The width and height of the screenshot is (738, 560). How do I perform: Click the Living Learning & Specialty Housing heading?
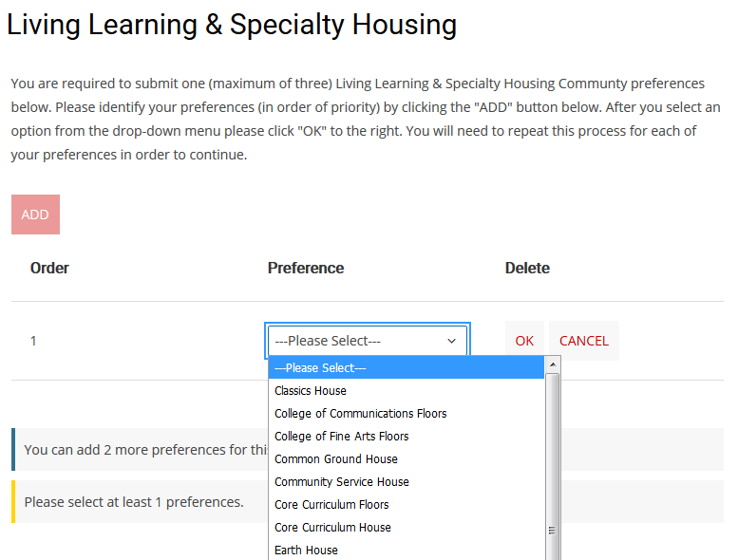232,24
